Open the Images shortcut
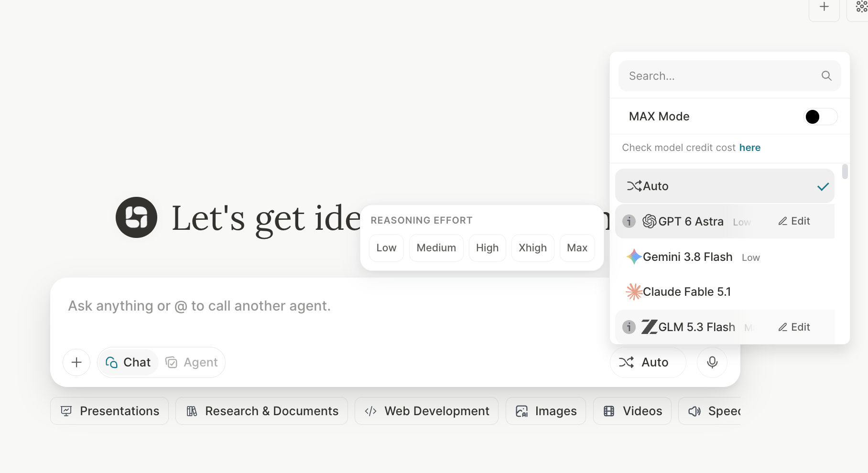868x473 pixels. tap(546, 411)
